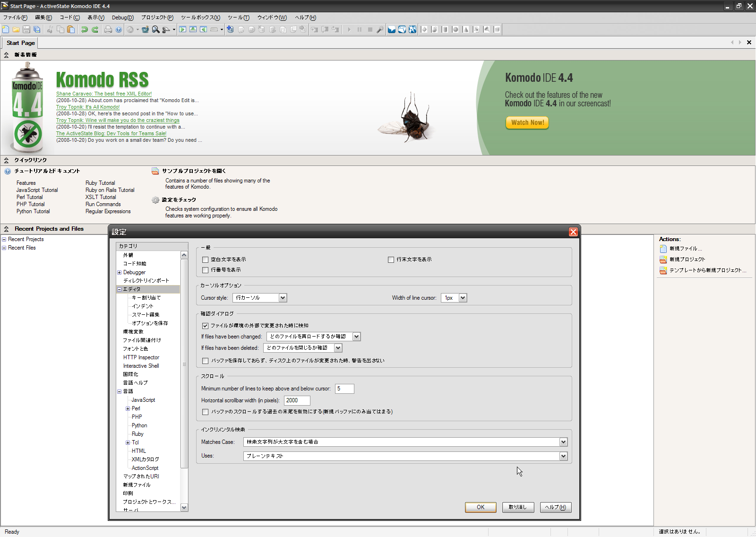
Task: Click the Find magnifying glass icon
Action: (155, 29)
